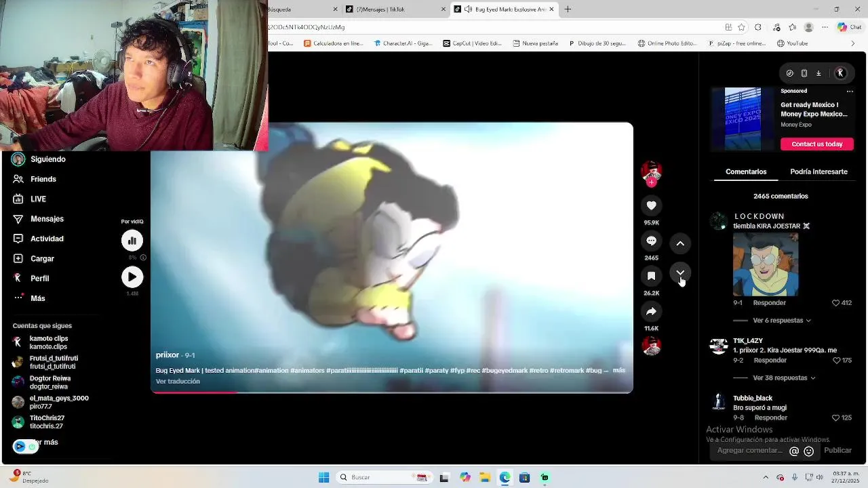This screenshot has height=488, width=868.
Task: Like the video with the heart icon
Action: [x=651, y=205]
